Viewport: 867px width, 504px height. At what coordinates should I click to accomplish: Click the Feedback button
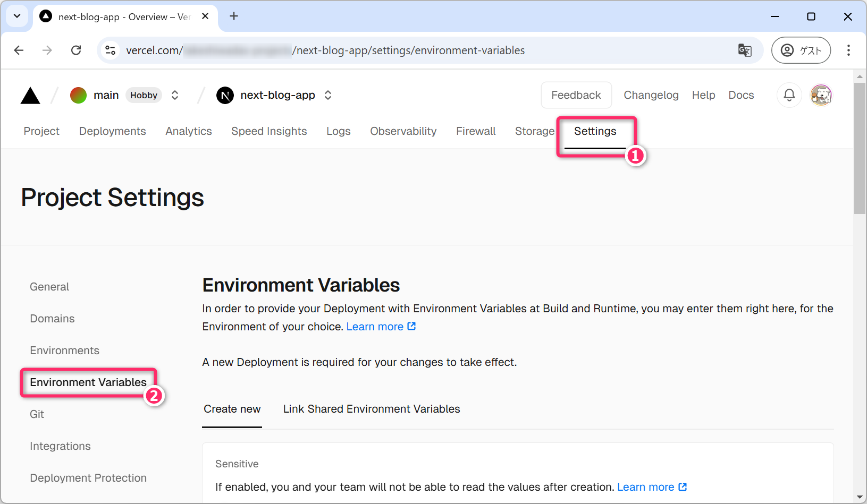tap(576, 95)
